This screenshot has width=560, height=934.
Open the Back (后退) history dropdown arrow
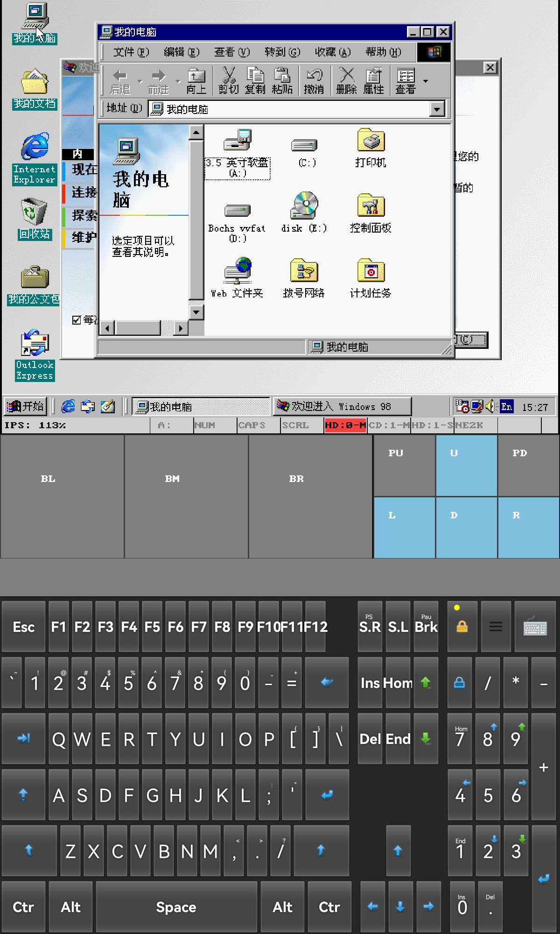140,81
